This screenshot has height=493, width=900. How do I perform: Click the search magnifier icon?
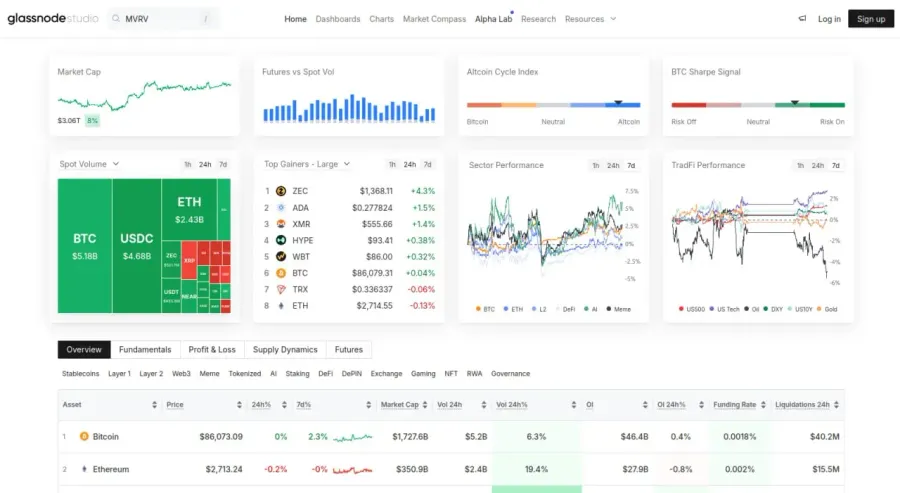point(116,19)
